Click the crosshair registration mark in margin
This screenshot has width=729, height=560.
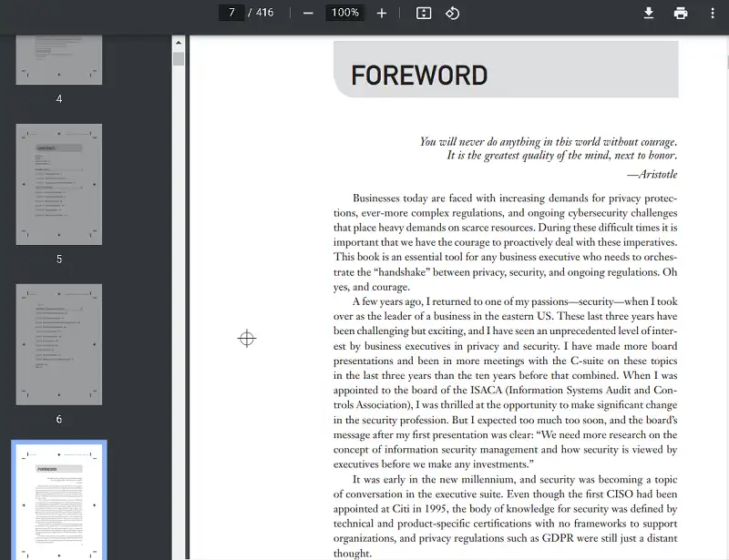tap(246, 339)
